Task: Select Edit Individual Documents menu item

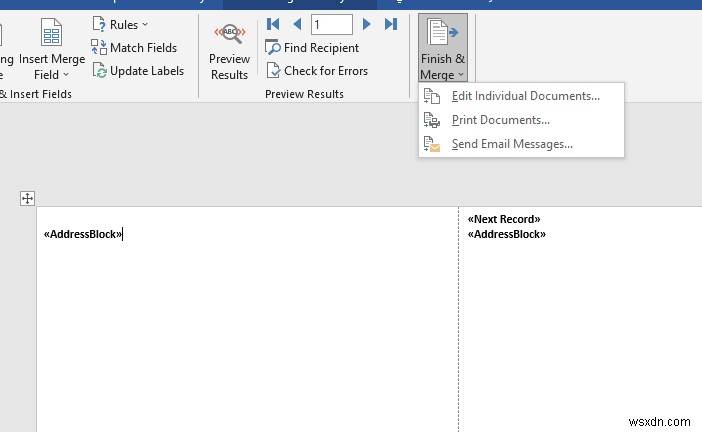Action: (x=521, y=96)
